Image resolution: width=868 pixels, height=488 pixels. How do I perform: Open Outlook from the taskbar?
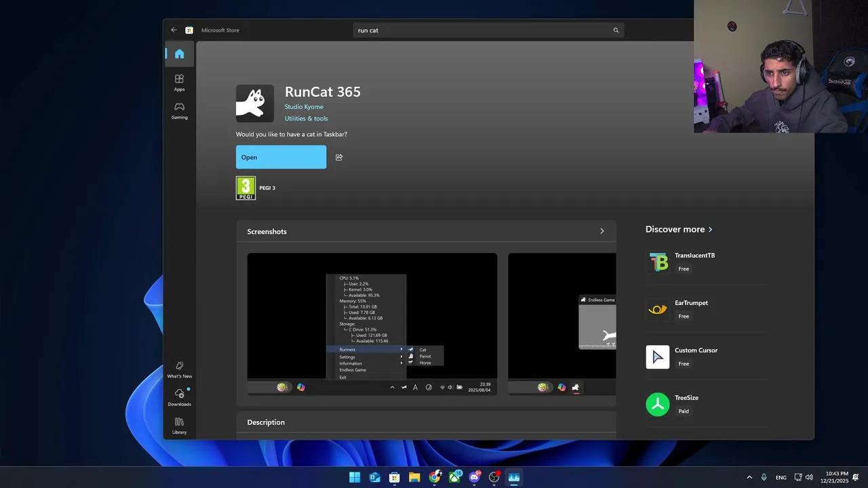pos(374,477)
